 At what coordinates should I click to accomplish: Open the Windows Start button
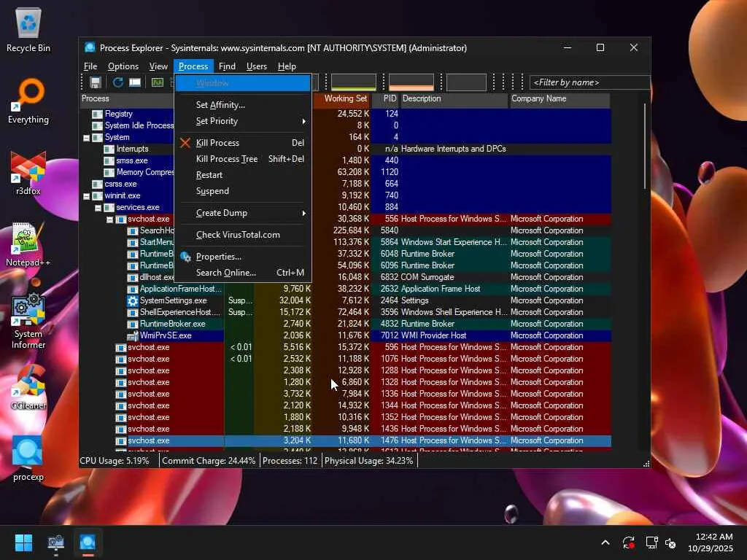click(23, 542)
